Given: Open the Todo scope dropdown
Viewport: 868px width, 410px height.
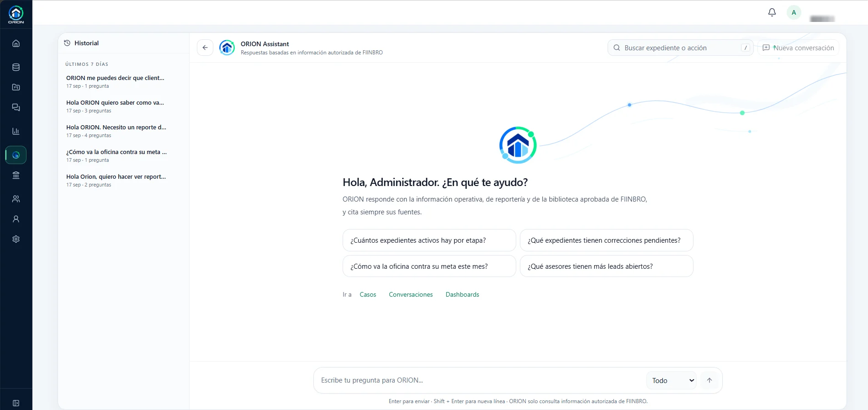Looking at the screenshot, I should tap(671, 380).
